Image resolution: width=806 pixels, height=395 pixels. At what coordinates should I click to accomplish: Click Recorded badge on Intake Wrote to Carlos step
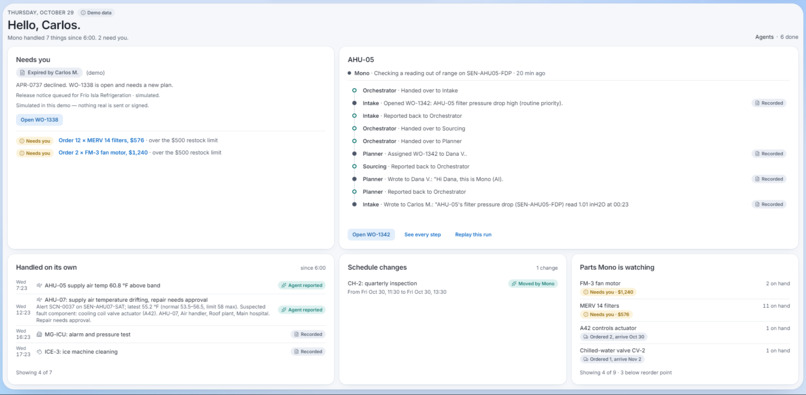click(768, 204)
